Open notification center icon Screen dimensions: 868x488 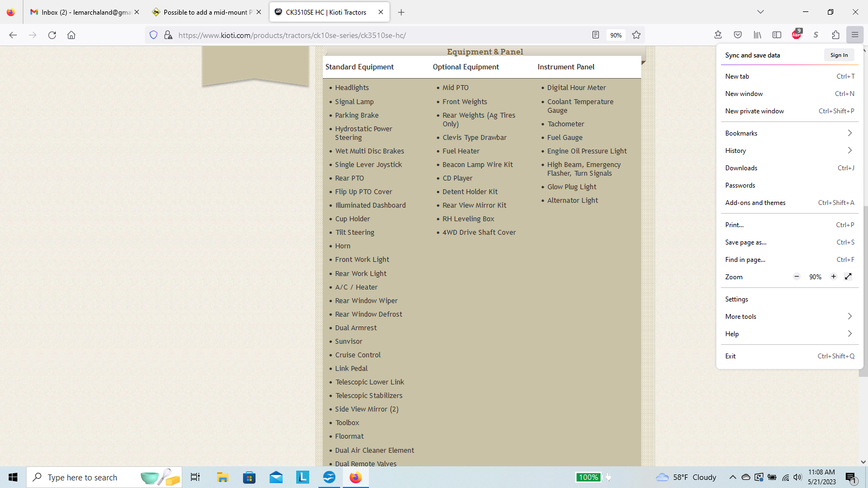click(851, 477)
